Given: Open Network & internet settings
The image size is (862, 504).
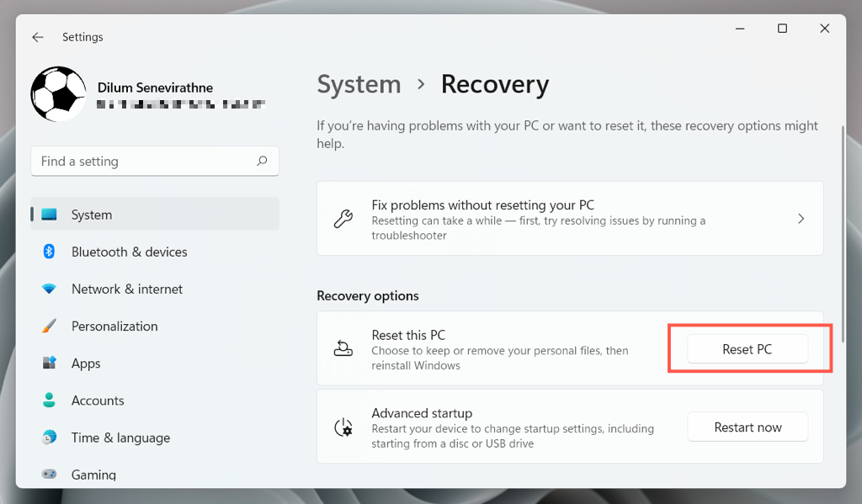Looking at the screenshot, I should [x=126, y=289].
